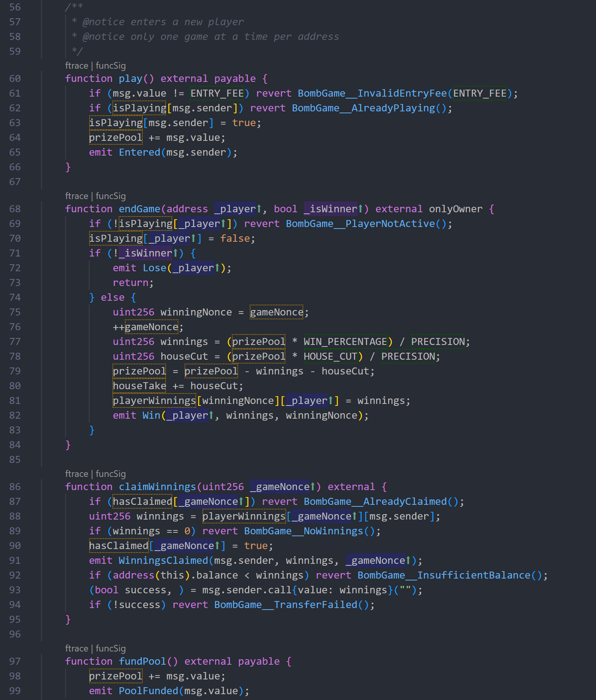Open funcSig lens above function endGame
Image resolution: width=596 pixels, height=700 pixels.
click(x=111, y=196)
